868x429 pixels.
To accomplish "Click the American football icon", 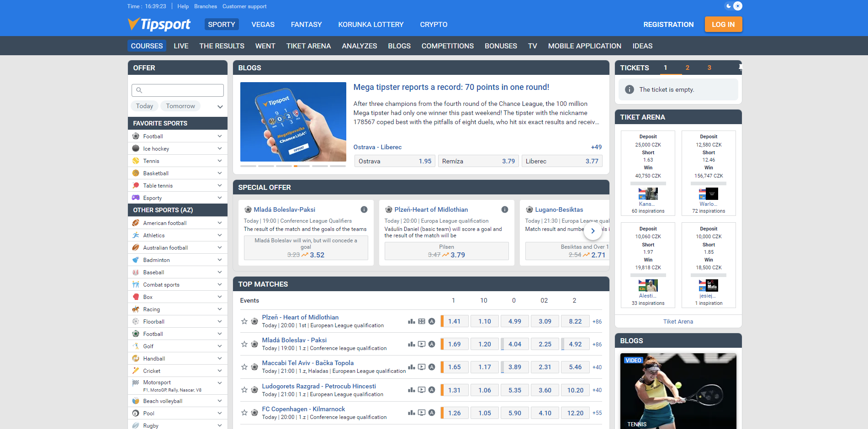I will pyautogui.click(x=136, y=223).
